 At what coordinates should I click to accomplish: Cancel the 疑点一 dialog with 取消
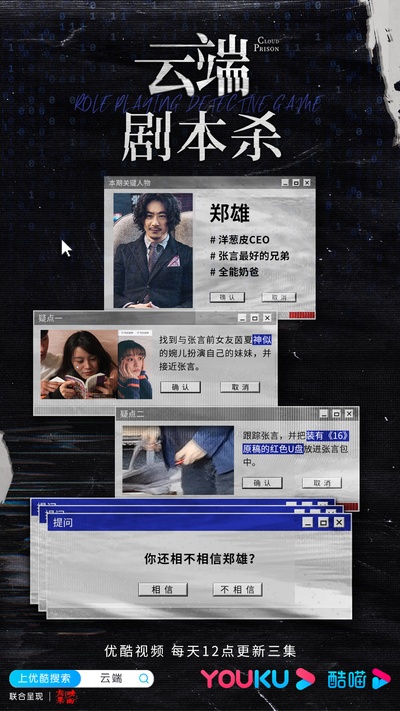click(x=240, y=387)
